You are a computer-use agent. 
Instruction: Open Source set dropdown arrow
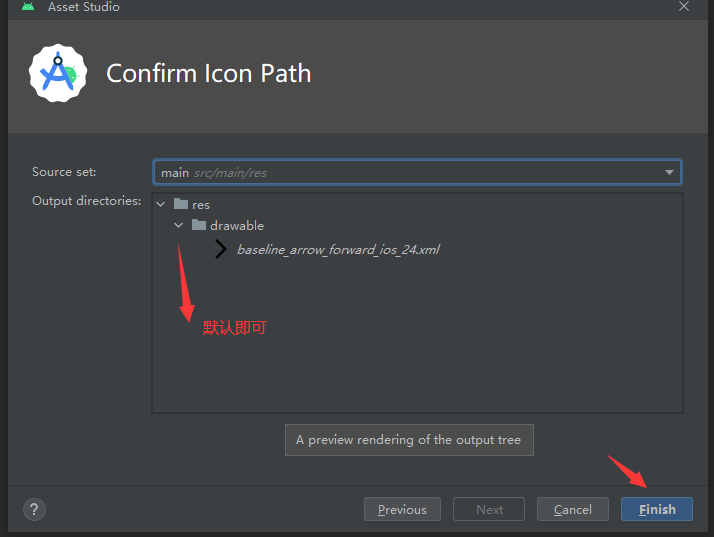(x=669, y=173)
